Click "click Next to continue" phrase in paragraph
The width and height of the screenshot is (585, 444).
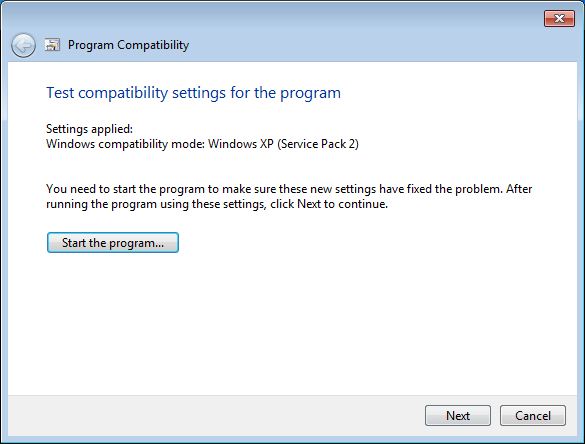[x=329, y=204]
